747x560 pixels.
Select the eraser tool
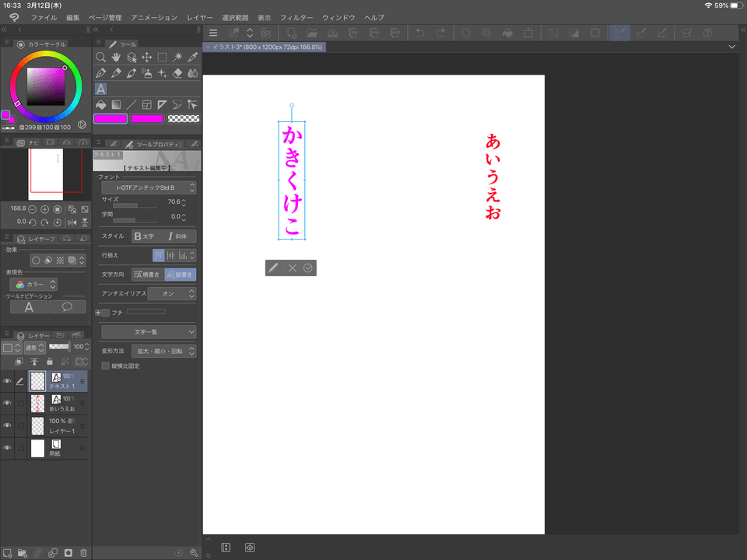pos(177,73)
